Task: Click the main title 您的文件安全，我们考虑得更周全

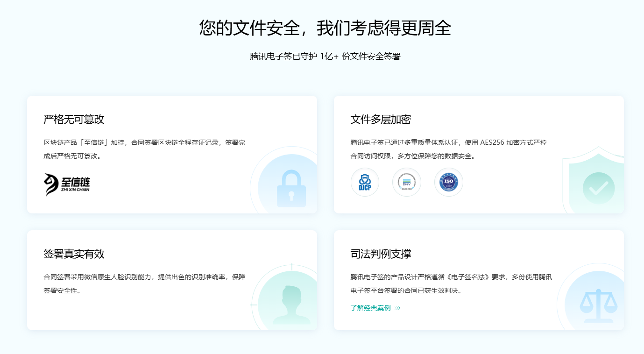Action: (x=322, y=28)
